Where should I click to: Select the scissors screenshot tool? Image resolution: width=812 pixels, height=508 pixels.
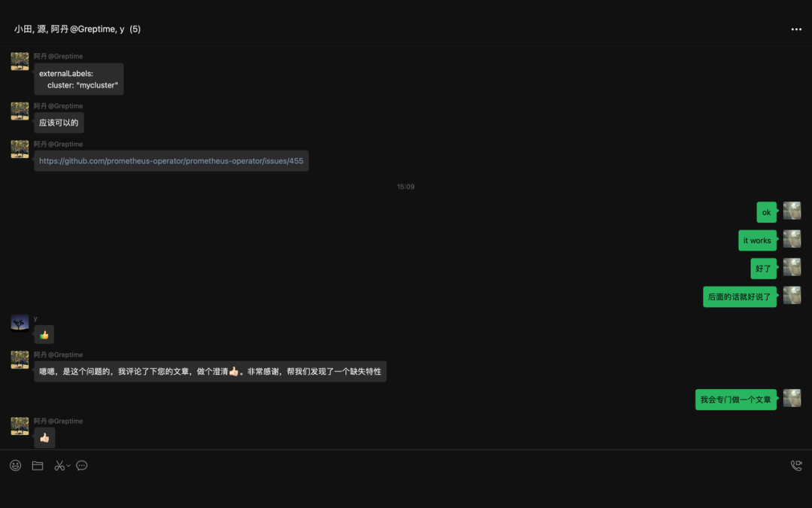(59, 466)
